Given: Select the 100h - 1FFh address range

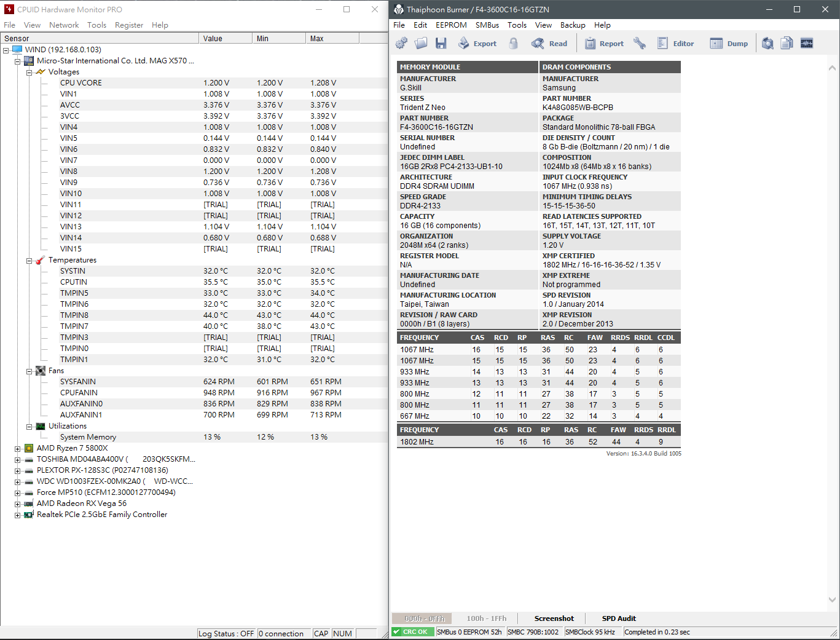Looking at the screenshot, I should 487,618.
